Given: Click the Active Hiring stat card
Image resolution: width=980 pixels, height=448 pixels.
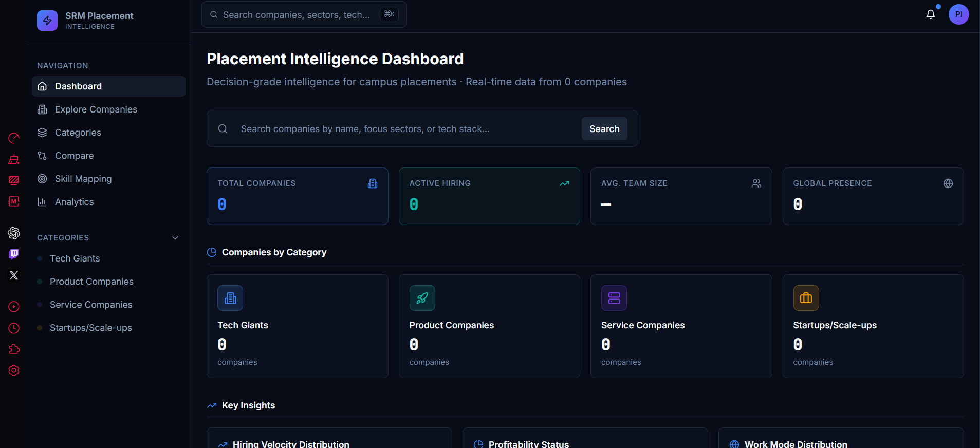Looking at the screenshot, I should [489, 196].
